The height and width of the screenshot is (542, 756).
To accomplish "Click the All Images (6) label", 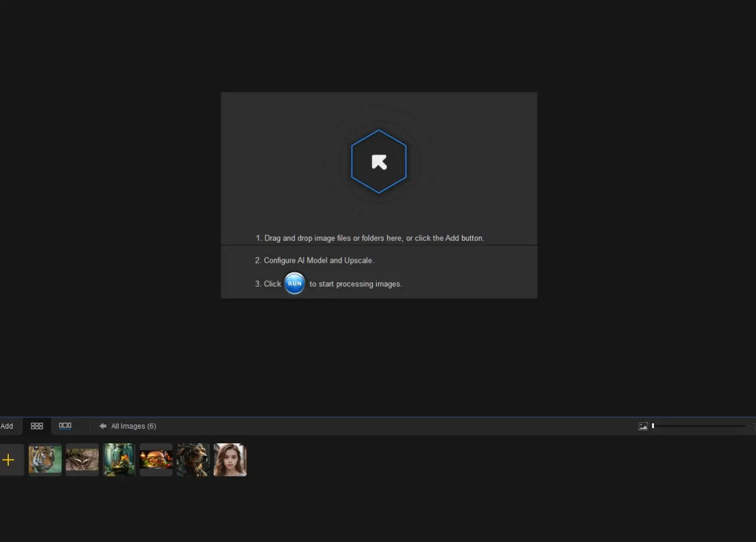I will click(x=133, y=426).
